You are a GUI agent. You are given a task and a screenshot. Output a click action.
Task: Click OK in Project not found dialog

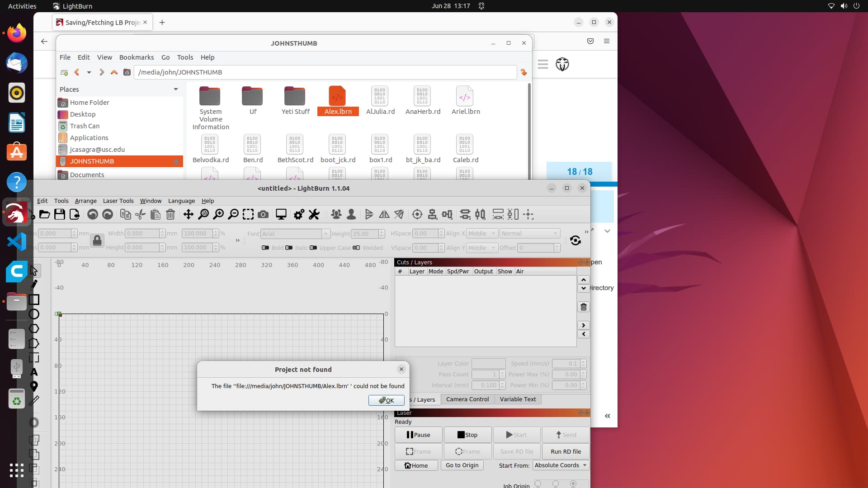(387, 400)
